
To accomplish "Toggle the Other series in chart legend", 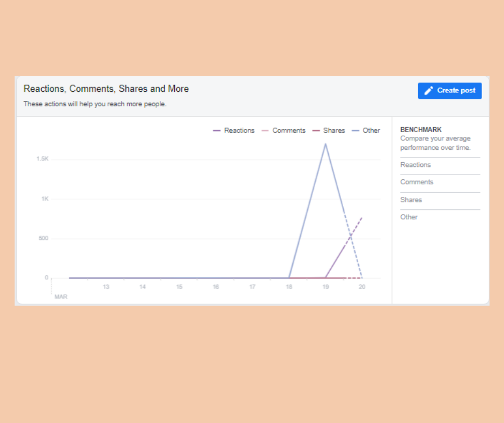I will [x=371, y=130].
